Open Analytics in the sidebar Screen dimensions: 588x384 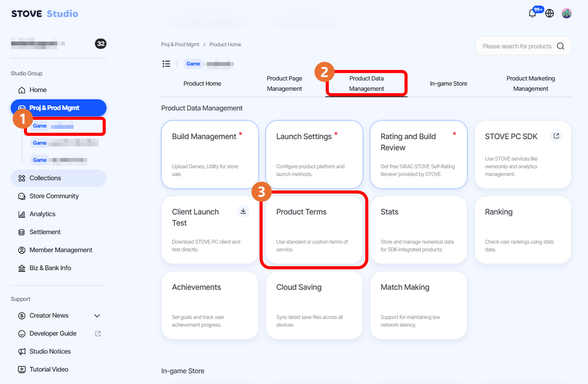(59, 214)
